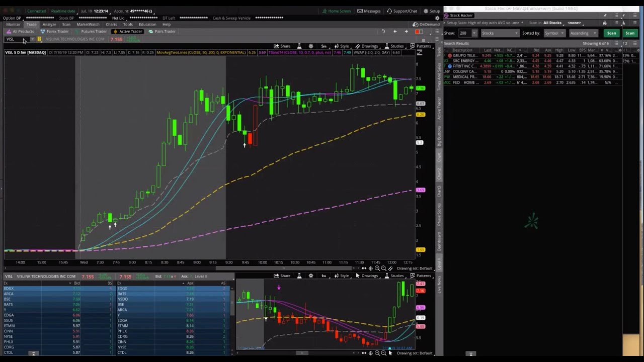Viewport: 644px width, 362px height.
Task: Open the 5m timeframe selector on upper chart
Action: [x=324, y=46]
